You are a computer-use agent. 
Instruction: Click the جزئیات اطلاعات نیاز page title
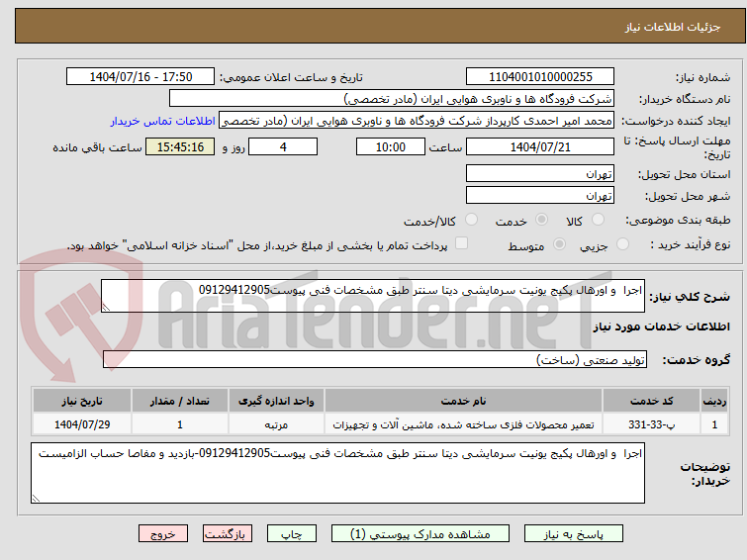[672, 27]
